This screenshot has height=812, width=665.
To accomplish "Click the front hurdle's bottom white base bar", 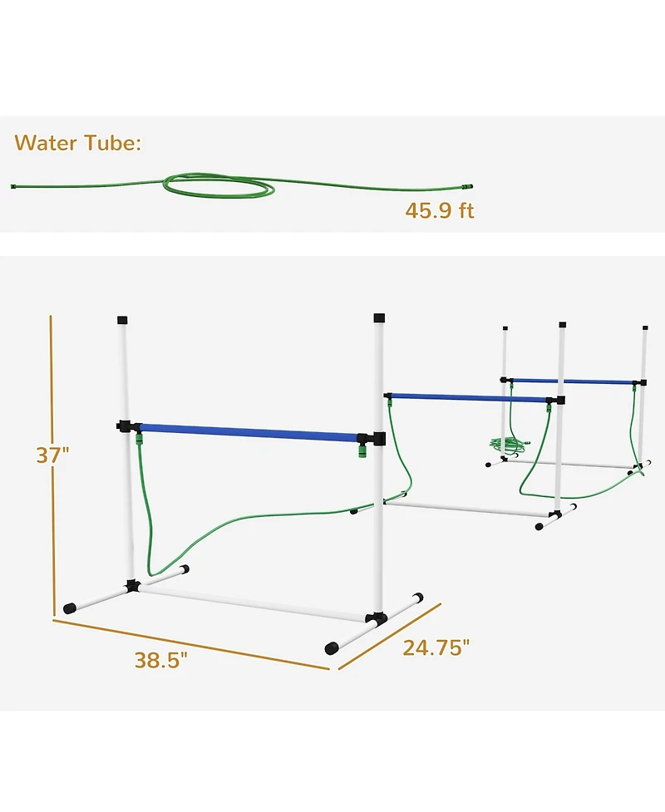I will (254, 603).
